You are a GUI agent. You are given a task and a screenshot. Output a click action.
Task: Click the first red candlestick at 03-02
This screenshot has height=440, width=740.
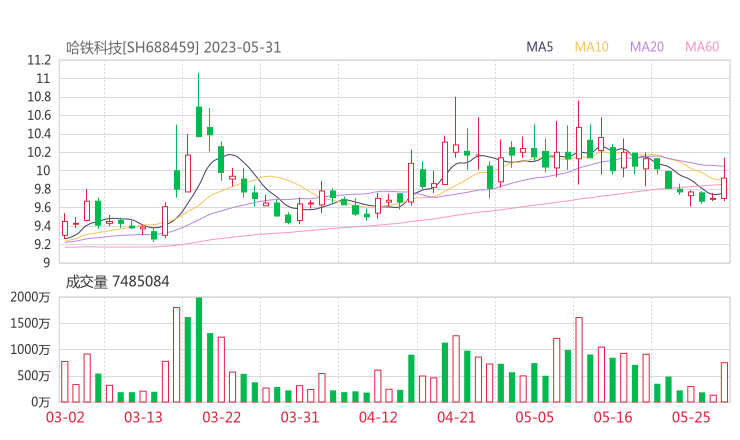tap(65, 228)
